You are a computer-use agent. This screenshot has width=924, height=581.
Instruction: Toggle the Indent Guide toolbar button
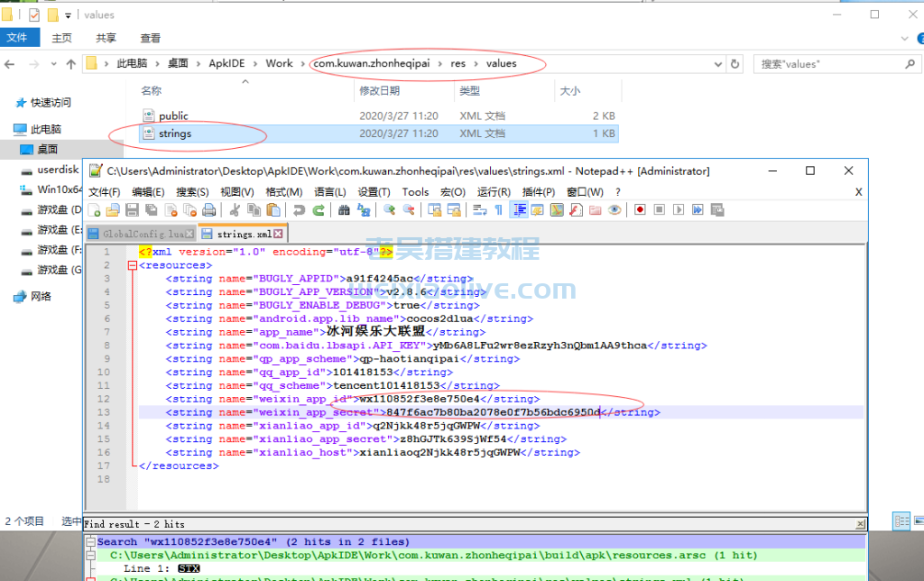click(x=519, y=210)
